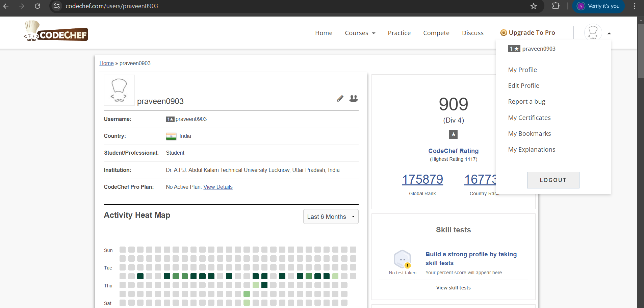The height and width of the screenshot is (308, 644).
Task: Click the CodeChef logo
Action: (x=56, y=31)
